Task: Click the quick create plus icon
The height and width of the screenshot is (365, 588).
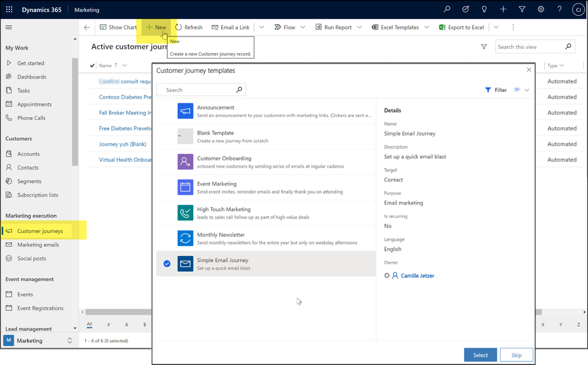Action: point(503,9)
